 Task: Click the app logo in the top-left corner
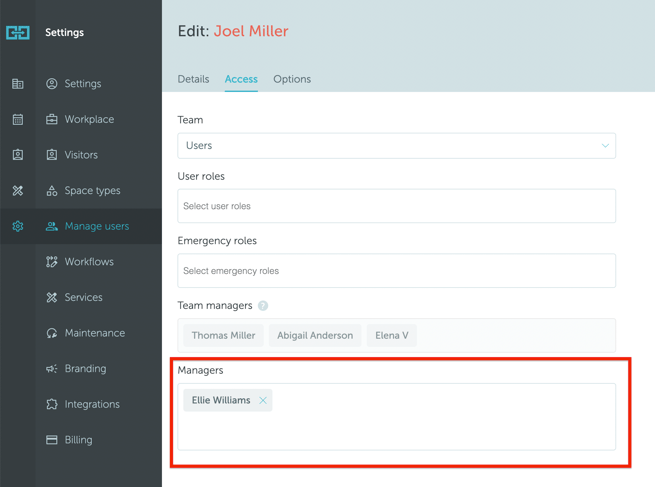click(18, 32)
